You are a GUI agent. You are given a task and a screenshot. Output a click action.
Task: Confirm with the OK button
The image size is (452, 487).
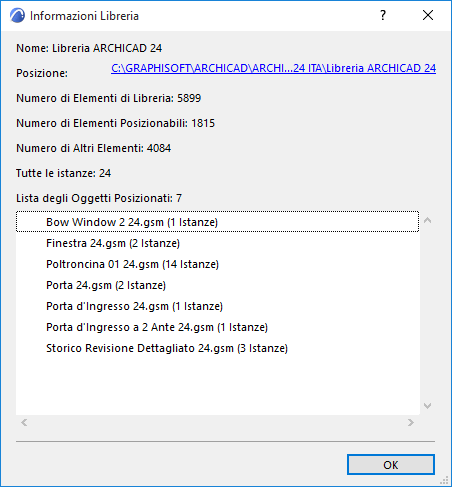pyautogui.click(x=391, y=465)
